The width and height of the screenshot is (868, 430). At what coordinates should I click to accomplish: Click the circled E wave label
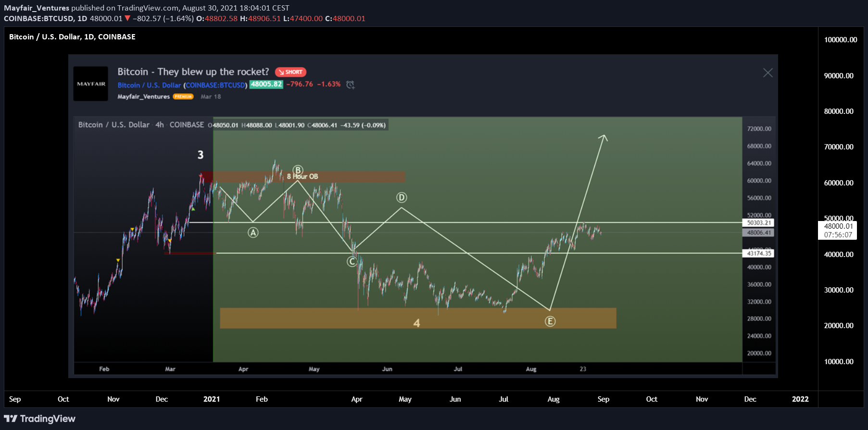[x=550, y=321]
